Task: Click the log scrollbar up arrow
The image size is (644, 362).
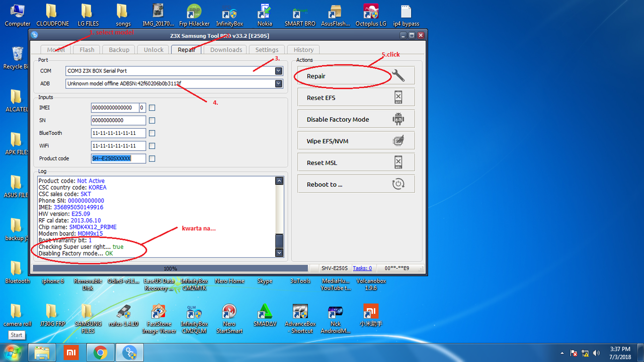Action: pos(279,181)
